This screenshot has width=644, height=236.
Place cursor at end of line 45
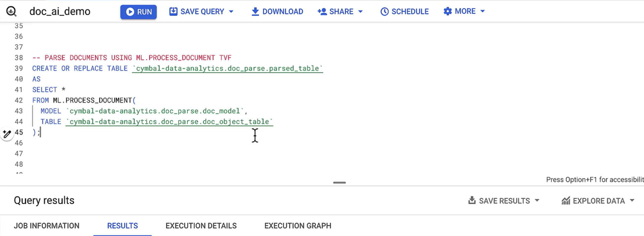[x=41, y=132]
